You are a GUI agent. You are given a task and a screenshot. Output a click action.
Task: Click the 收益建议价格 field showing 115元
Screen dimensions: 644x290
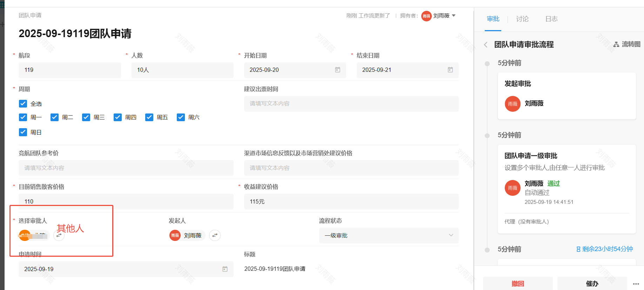(x=351, y=201)
